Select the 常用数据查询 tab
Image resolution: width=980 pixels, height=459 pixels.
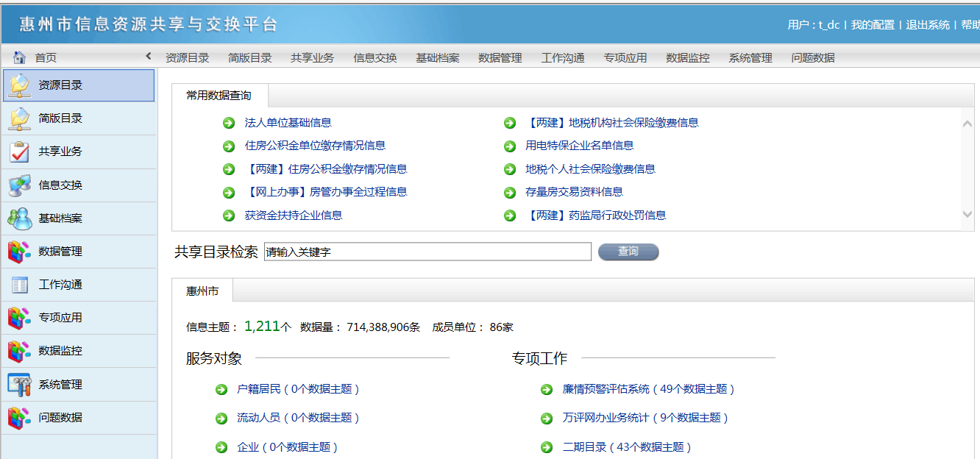point(219,96)
